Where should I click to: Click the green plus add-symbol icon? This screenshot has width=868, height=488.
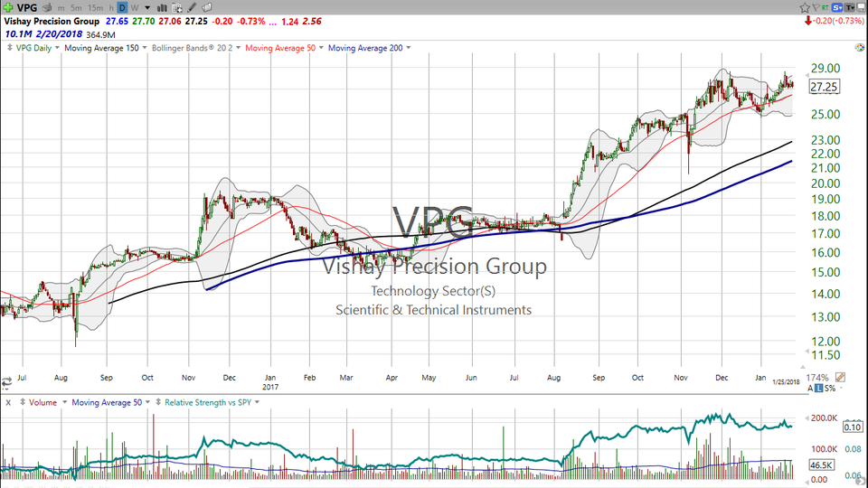pos(8,7)
